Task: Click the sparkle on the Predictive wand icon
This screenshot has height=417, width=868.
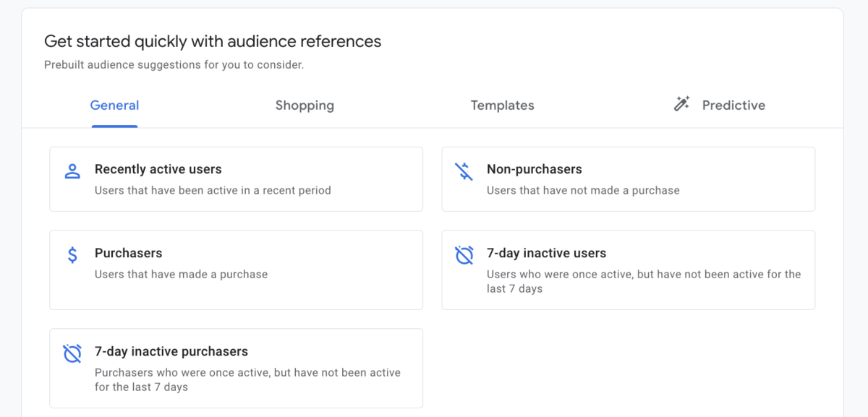Action: (x=686, y=98)
